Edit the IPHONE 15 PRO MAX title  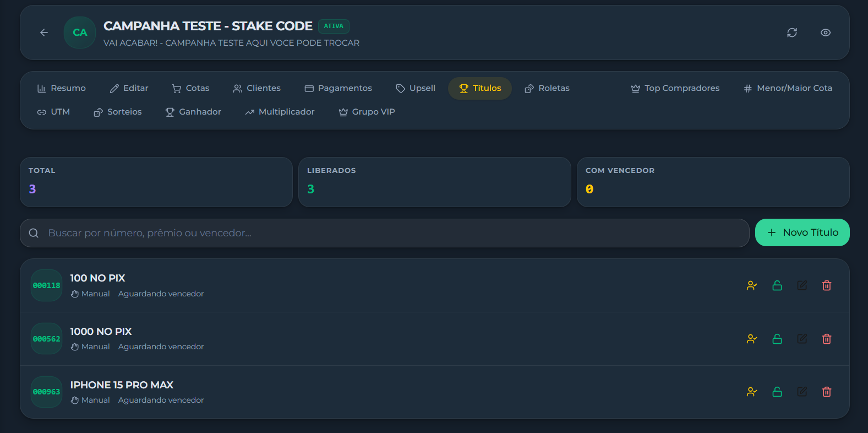coord(802,392)
